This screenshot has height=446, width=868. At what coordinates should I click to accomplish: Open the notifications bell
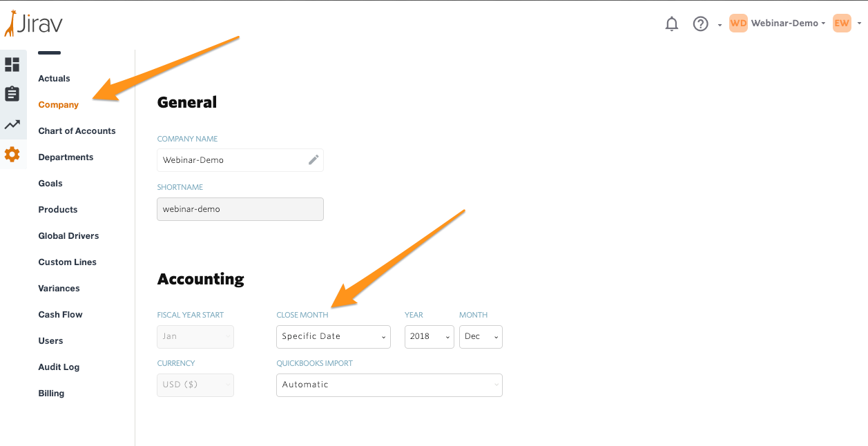click(671, 24)
